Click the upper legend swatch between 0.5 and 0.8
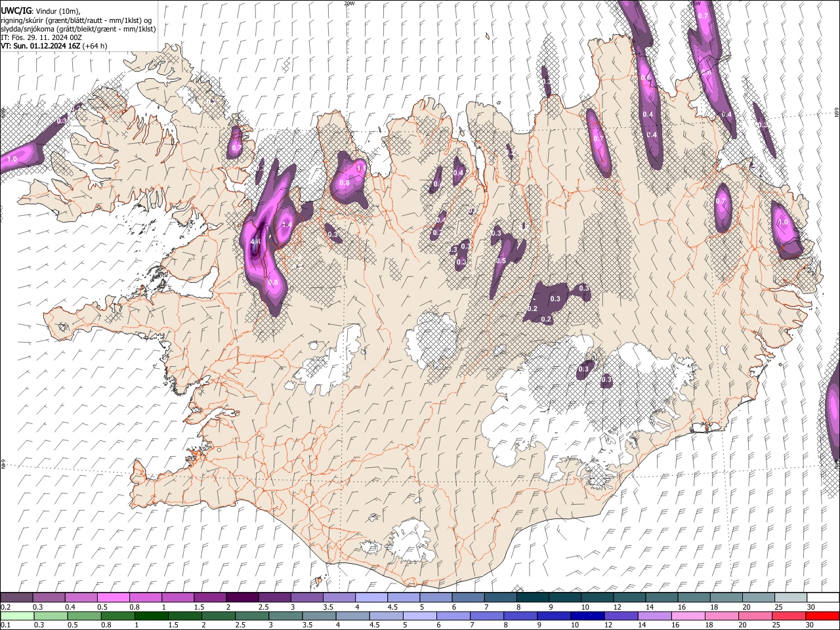The height and width of the screenshot is (630, 840). click(x=113, y=597)
